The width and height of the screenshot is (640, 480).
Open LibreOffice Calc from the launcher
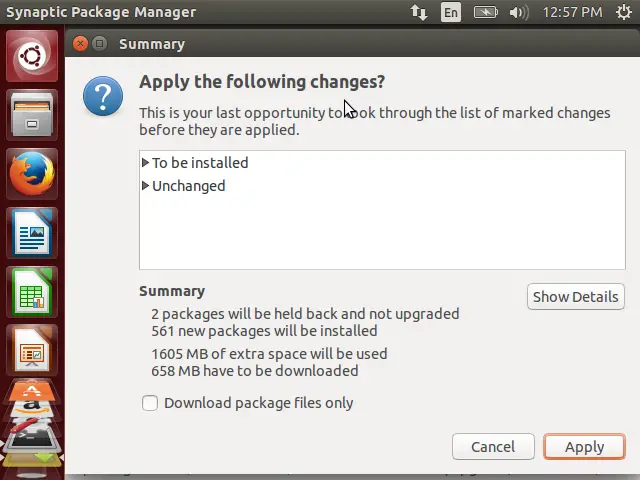coord(32,291)
